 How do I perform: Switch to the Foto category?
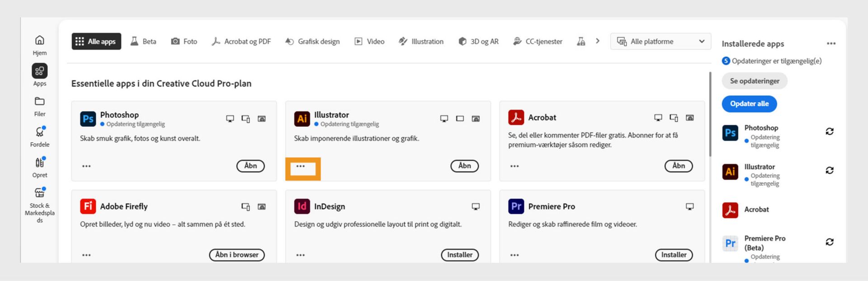tap(184, 41)
